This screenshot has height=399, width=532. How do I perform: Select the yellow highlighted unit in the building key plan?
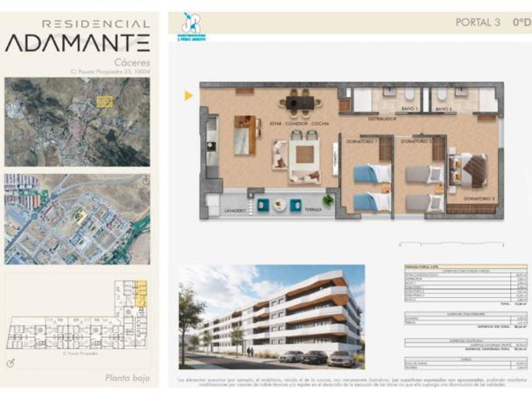pos(141,293)
